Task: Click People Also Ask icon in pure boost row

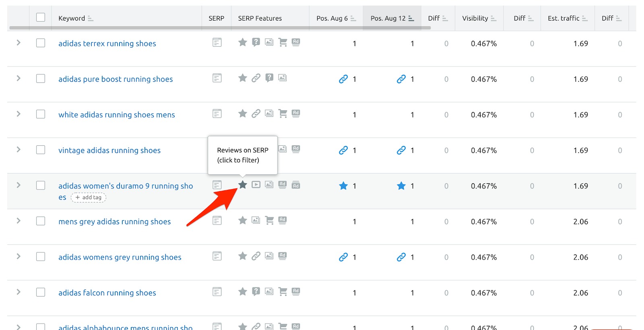Action: [x=269, y=78]
